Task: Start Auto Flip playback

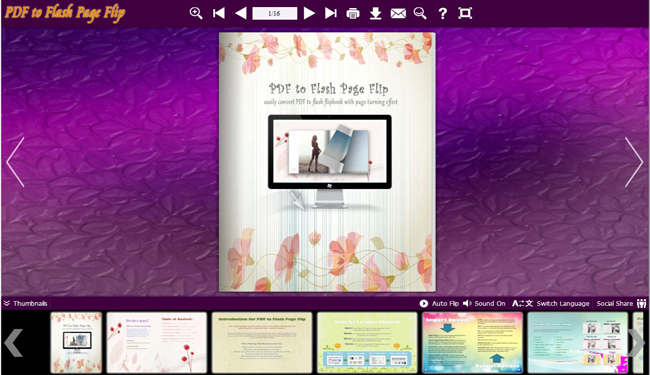Action: click(x=439, y=303)
